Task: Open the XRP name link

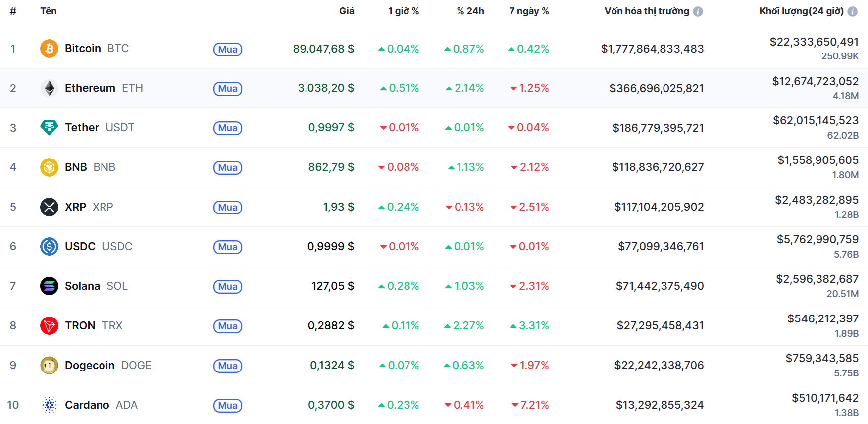Action: pos(89,207)
